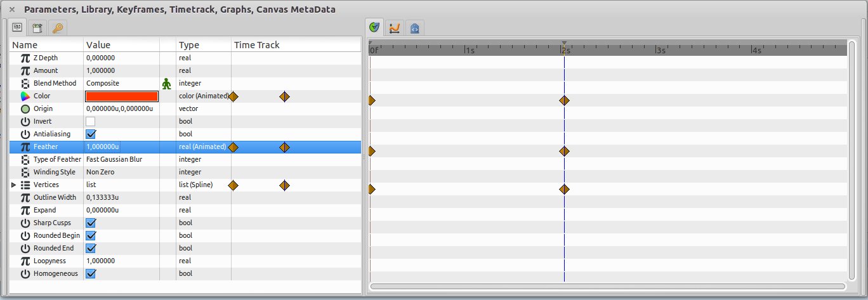Click the red Color swatch
This screenshot has width=868, height=300.
pos(122,96)
